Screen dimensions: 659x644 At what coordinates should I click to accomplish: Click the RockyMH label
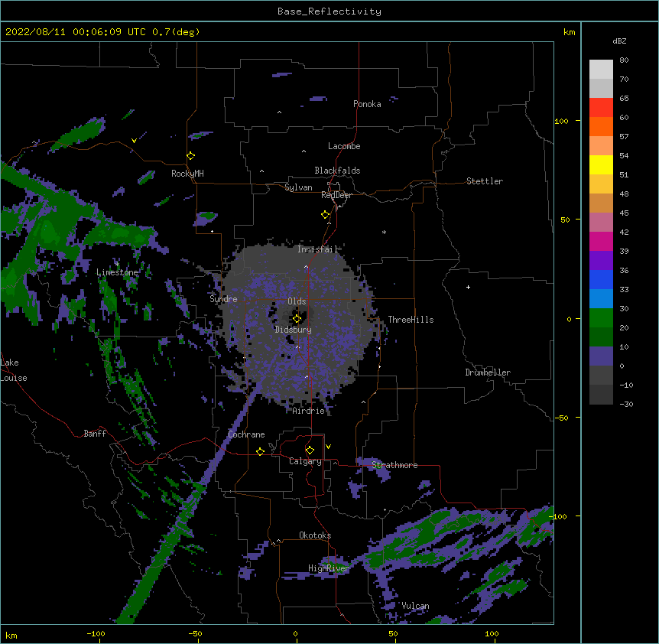click(x=187, y=174)
